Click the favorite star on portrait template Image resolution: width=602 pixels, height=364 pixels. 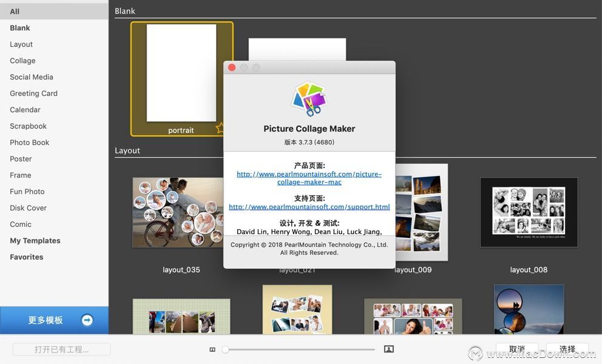pos(220,128)
